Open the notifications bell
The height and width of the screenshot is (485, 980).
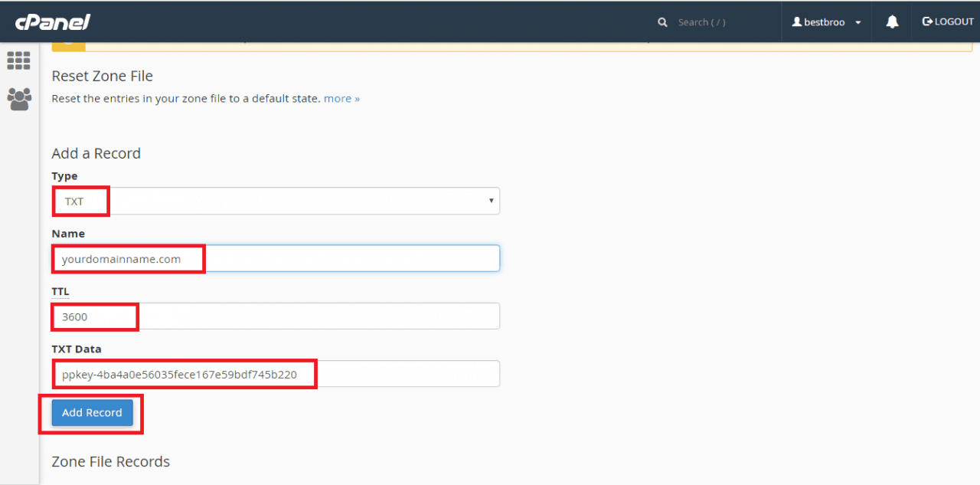pyautogui.click(x=892, y=22)
